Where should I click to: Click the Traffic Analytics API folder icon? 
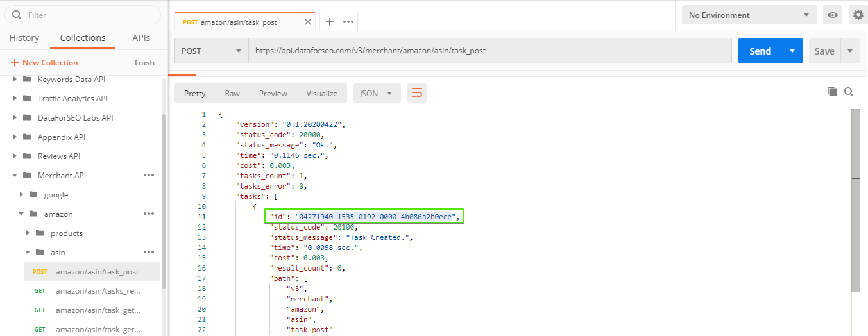tap(26, 99)
